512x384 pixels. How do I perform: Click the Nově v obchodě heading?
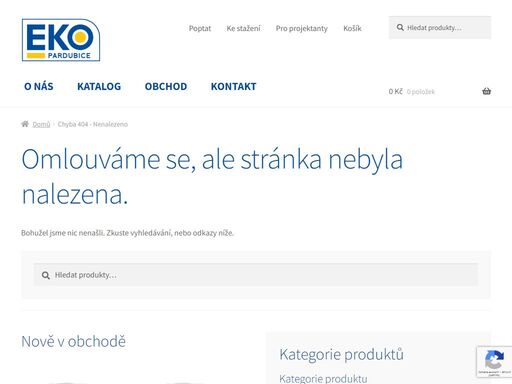pos(73,341)
